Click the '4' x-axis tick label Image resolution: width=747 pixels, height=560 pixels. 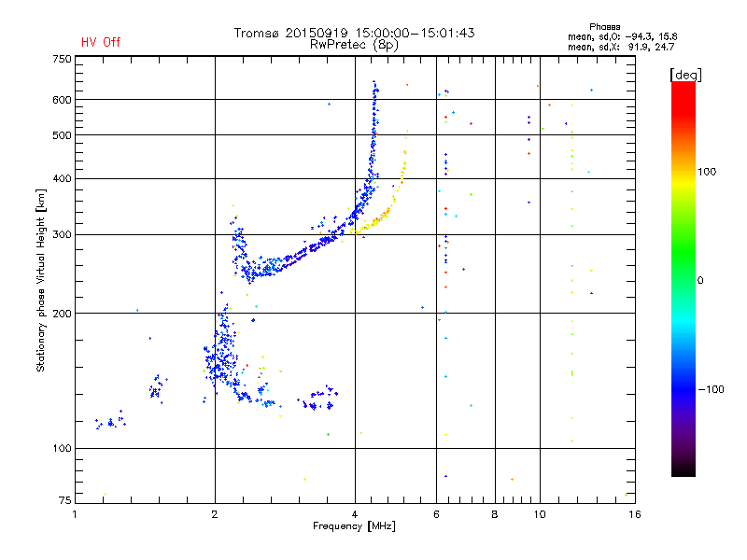(x=355, y=514)
